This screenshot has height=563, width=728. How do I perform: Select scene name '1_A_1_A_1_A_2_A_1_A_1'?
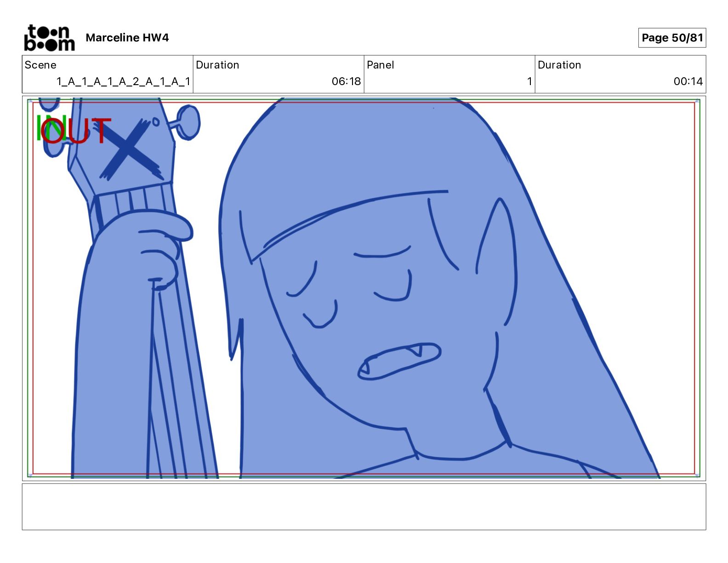click(123, 81)
